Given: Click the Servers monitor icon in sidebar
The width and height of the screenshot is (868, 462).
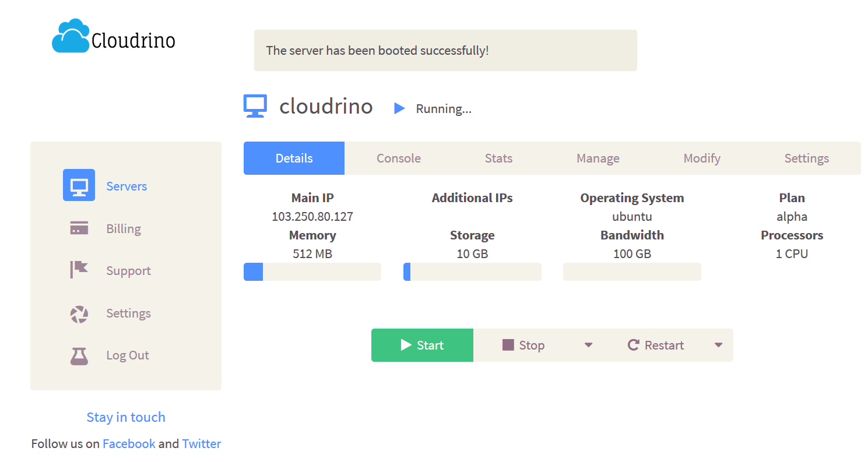Looking at the screenshot, I should (x=79, y=185).
